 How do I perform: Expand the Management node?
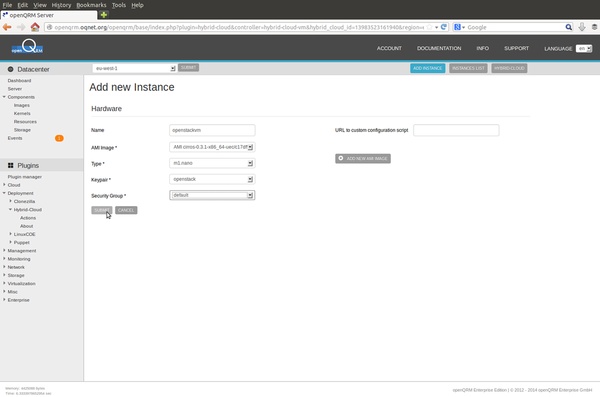click(4, 250)
